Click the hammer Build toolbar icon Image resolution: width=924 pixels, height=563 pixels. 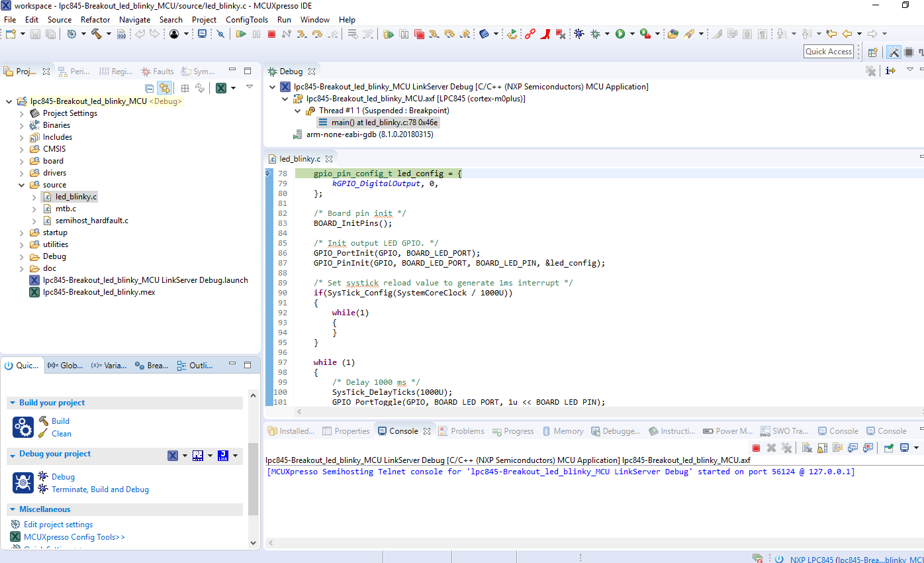[97, 34]
